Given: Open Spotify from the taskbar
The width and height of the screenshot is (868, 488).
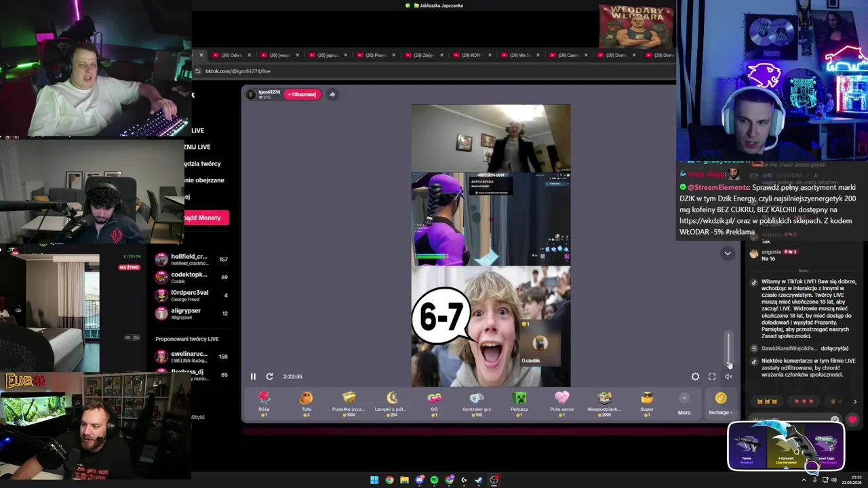Looking at the screenshot, I should click(434, 480).
